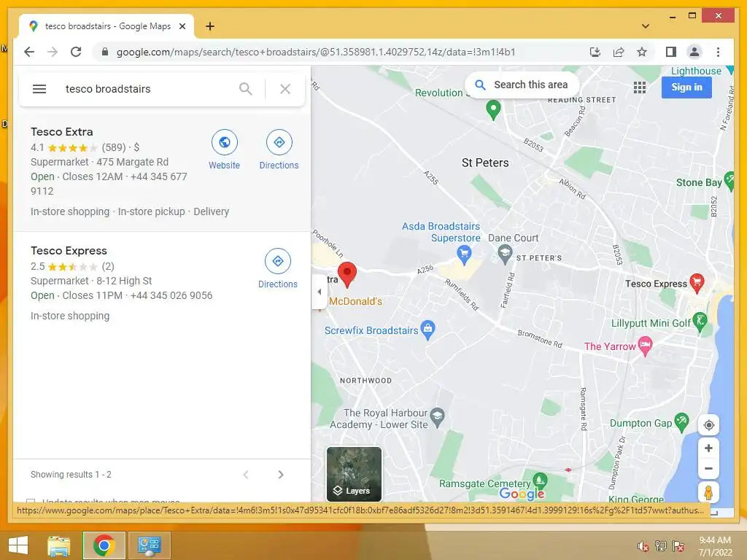Click the St Peters map label
747x560 pixels.
pos(485,163)
